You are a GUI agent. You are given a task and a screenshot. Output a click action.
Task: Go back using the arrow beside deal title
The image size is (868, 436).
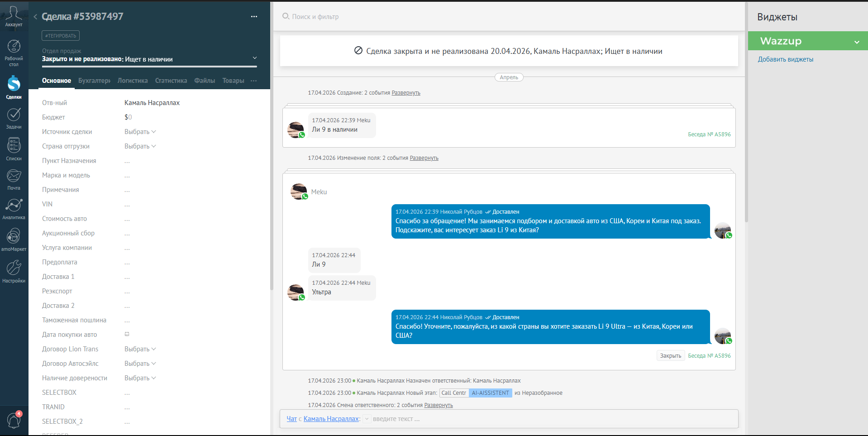pos(35,17)
